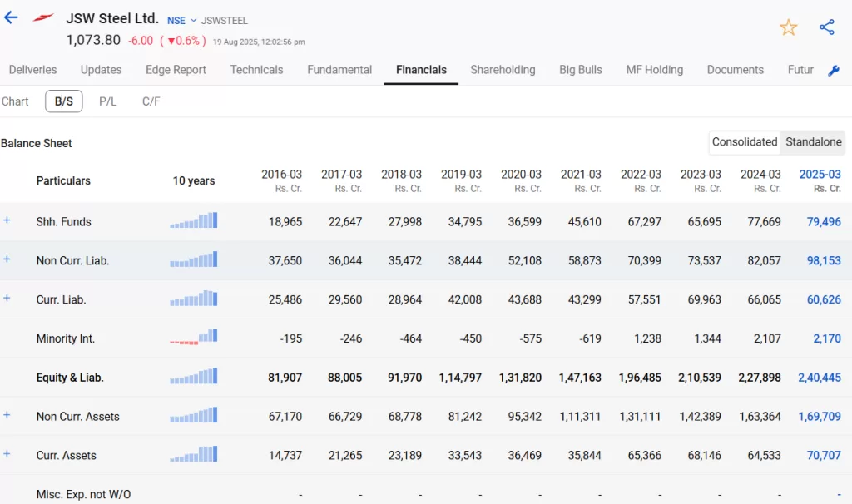Click Equity & Liab. 2021-03 value 1,47,163
This screenshot has height=504, width=852.
pos(580,378)
